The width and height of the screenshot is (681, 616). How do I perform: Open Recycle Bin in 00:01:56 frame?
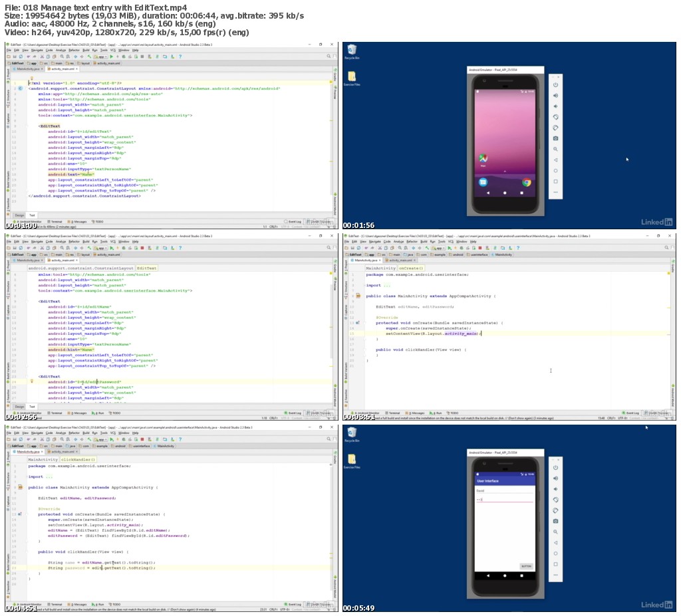(352, 51)
